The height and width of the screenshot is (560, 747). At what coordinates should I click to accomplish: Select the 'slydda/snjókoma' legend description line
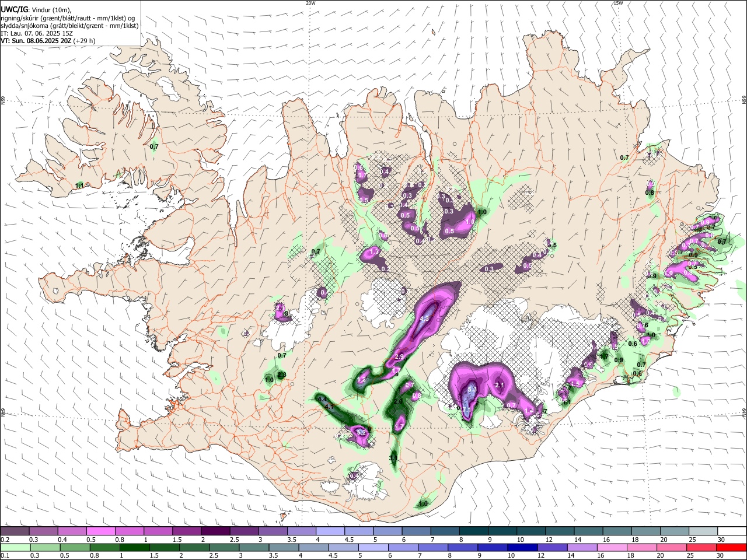tap(69, 26)
